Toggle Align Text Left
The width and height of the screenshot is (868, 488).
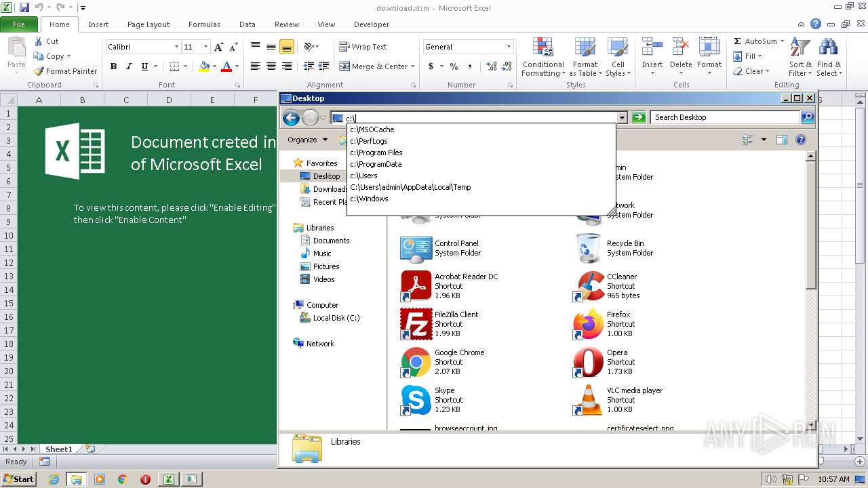point(255,66)
